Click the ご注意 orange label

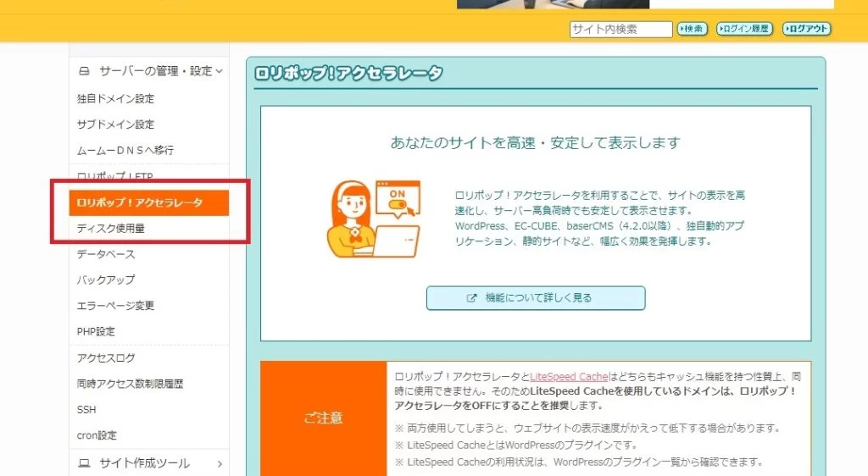pyautogui.click(x=323, y=418)
